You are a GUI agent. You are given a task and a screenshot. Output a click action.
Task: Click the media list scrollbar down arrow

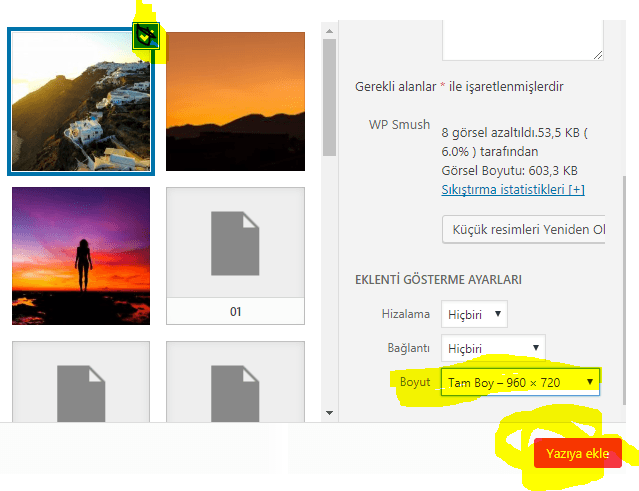coord(329,411)
